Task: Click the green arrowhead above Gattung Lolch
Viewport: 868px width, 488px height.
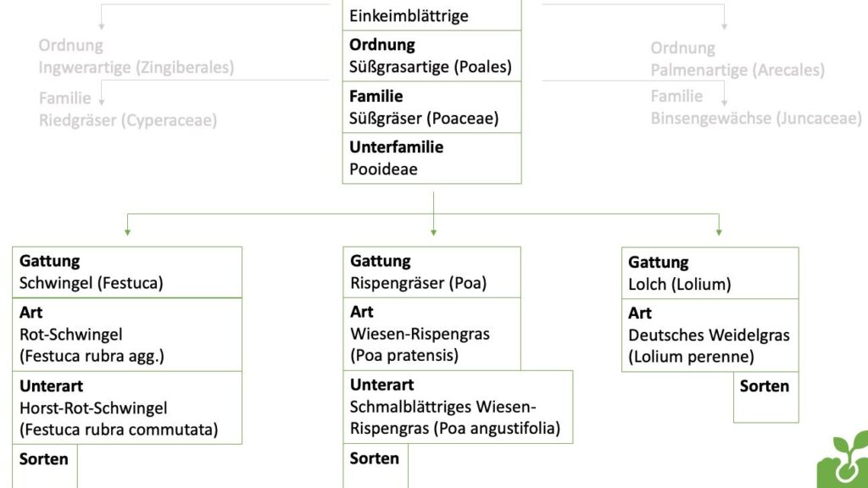Action: pyautogui.click(x=719, y=230)
